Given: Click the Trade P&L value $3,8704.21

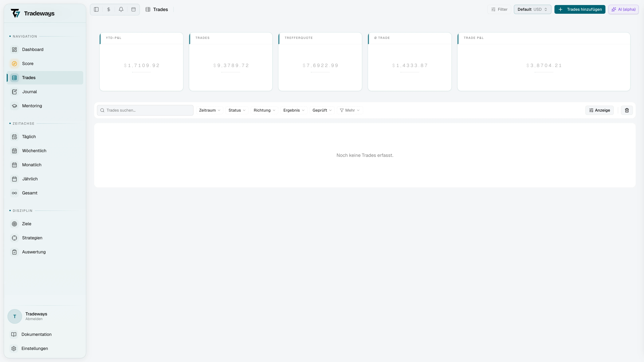Looking at the screenshot, I should pyautogui.click(x=544, y=66).
